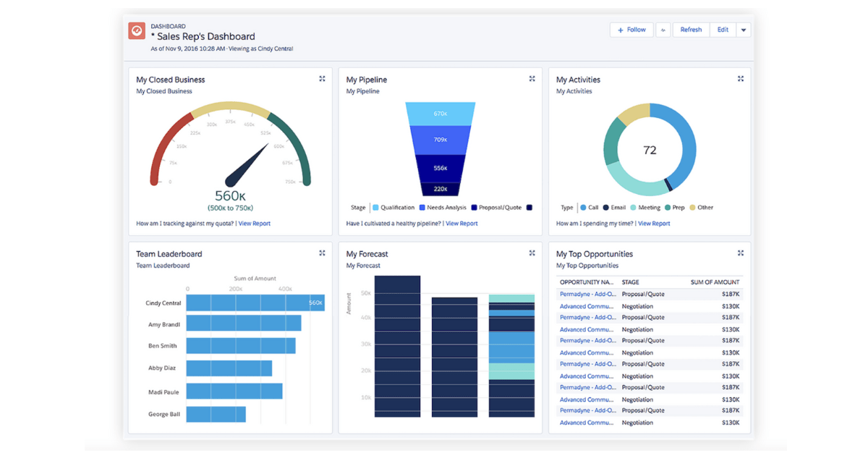This screenshot has width=868, height=456.
Task: Open View Report link under My Closed Business
Action: click(x=255, y=224)
